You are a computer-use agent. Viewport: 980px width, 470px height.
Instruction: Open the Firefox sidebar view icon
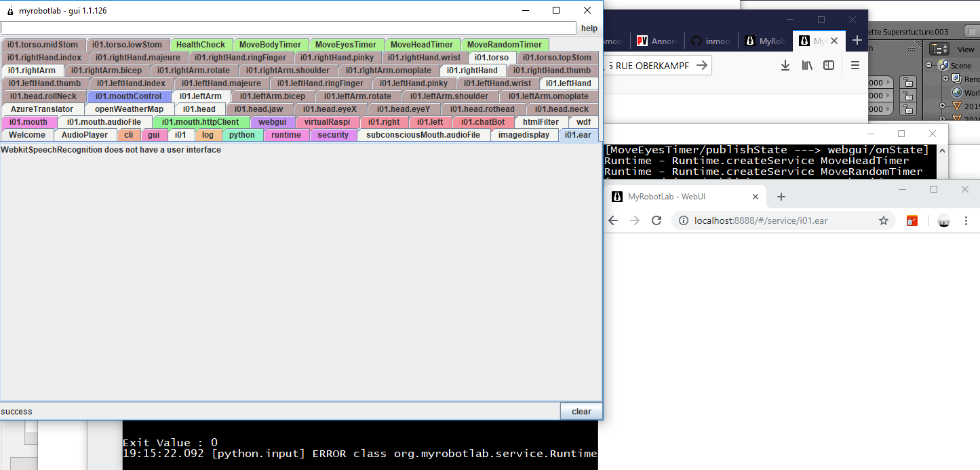[x=829, y=65]
